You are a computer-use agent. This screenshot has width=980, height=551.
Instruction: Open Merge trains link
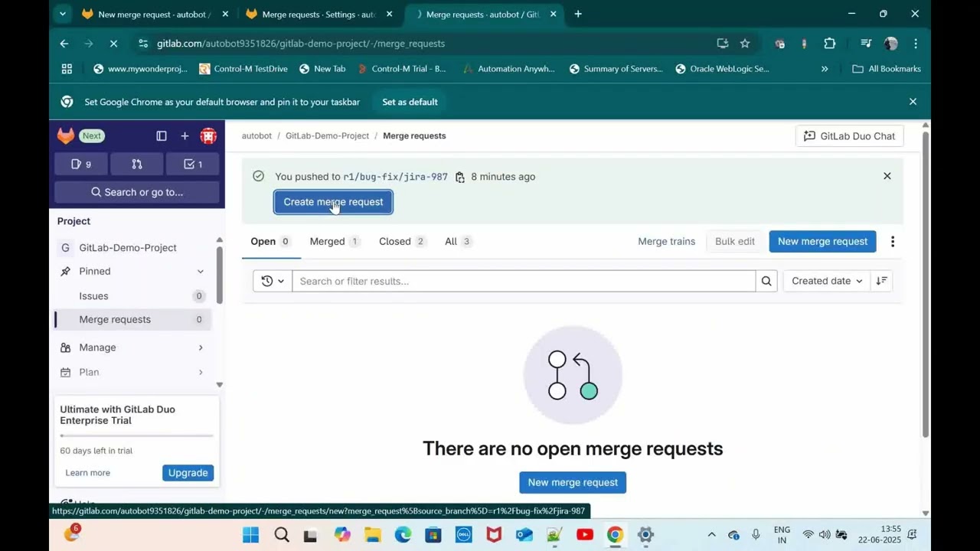667,241
